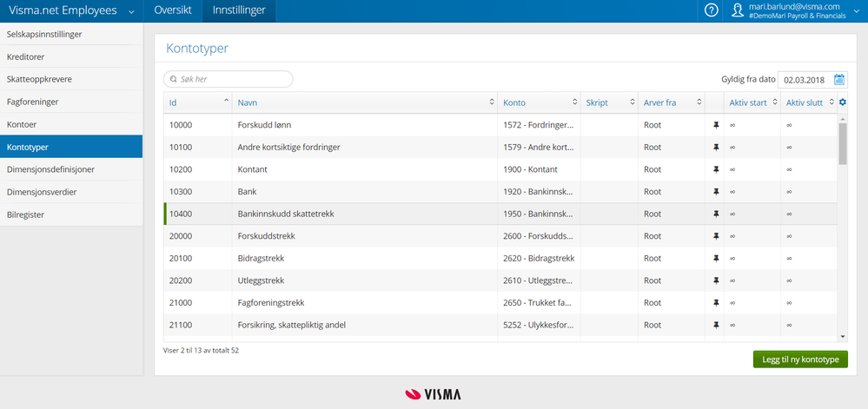The image size is (868, 409).
Task: Select 'Andre kortsiktige fordringer' name cell
Action: click(x=365, y=148)
